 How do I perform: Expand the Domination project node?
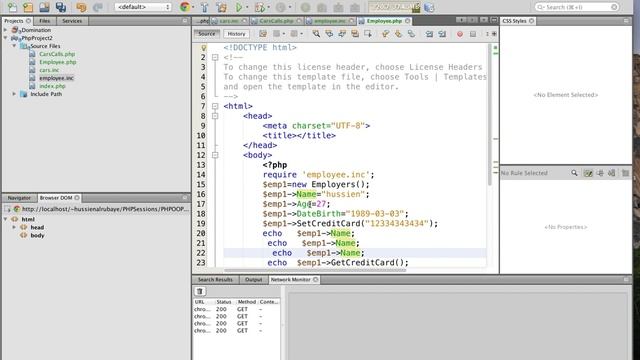coord(6,30)
